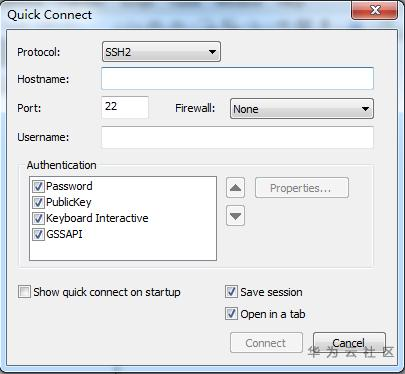Disable Keyboard Interactive authentication
Viewport: 405px width, 374px height.
(38, 218)
